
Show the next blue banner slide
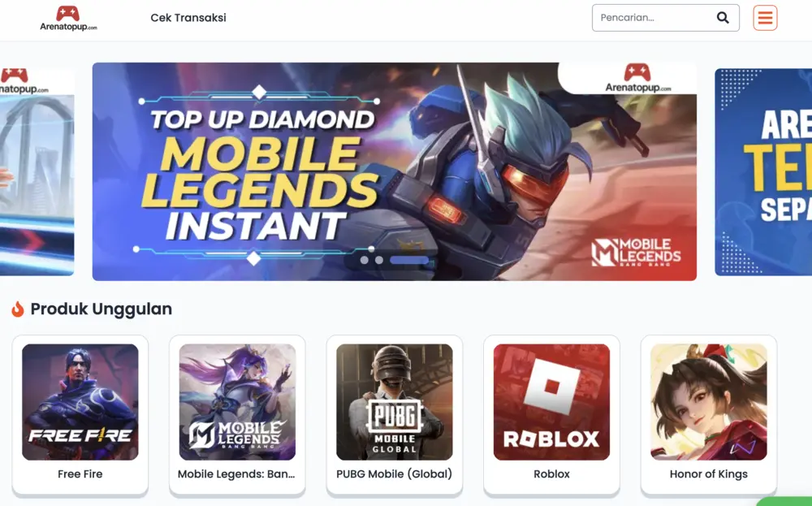(763, 172)
